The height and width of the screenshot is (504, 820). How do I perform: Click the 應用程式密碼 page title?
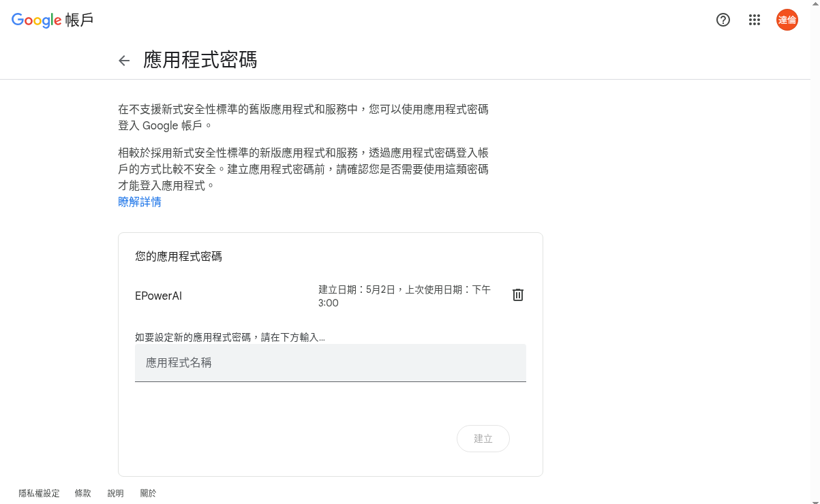coord(200,60)
